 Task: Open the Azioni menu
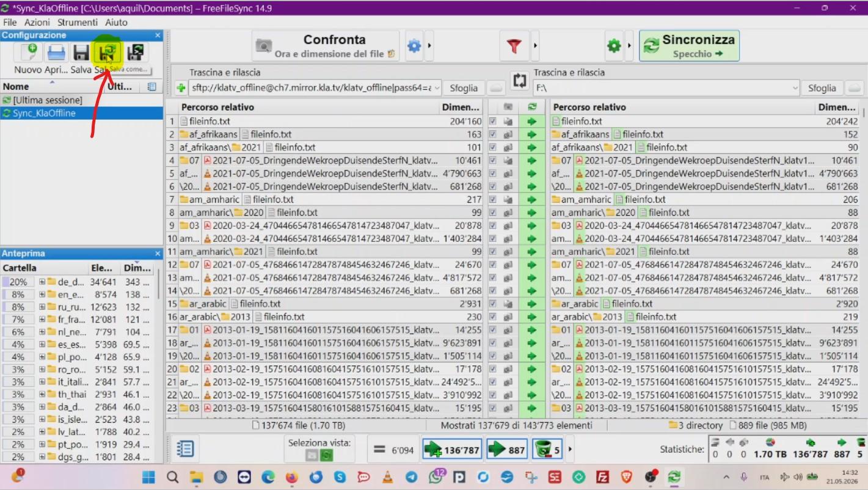click(x=37, y=22)
